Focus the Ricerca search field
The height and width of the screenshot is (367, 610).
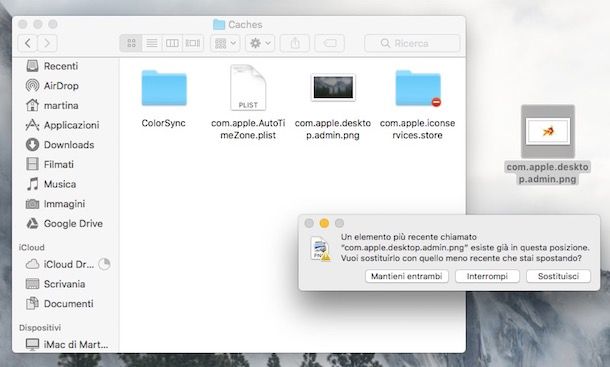[x=412, y=43]
